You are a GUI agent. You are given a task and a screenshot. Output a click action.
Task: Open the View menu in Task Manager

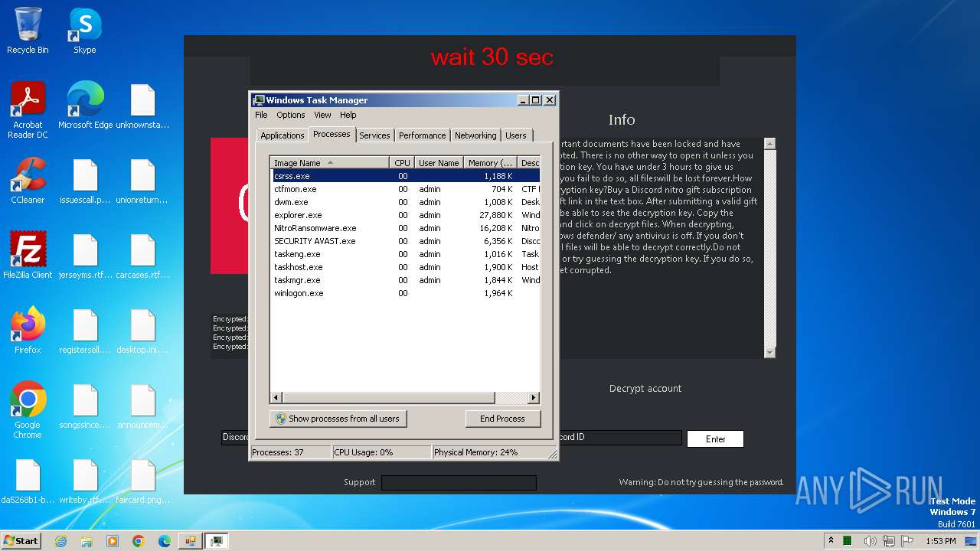[322, 115]
